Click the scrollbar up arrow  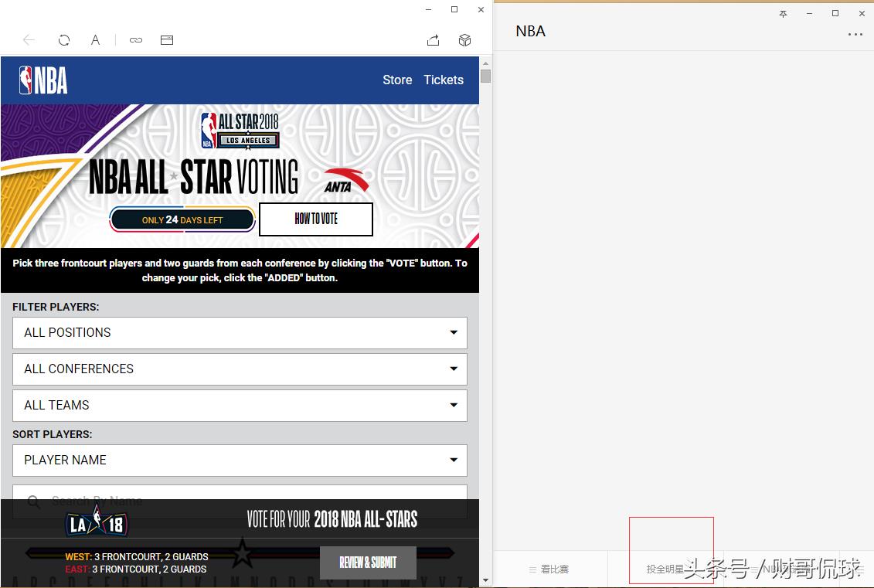[485, 63]
